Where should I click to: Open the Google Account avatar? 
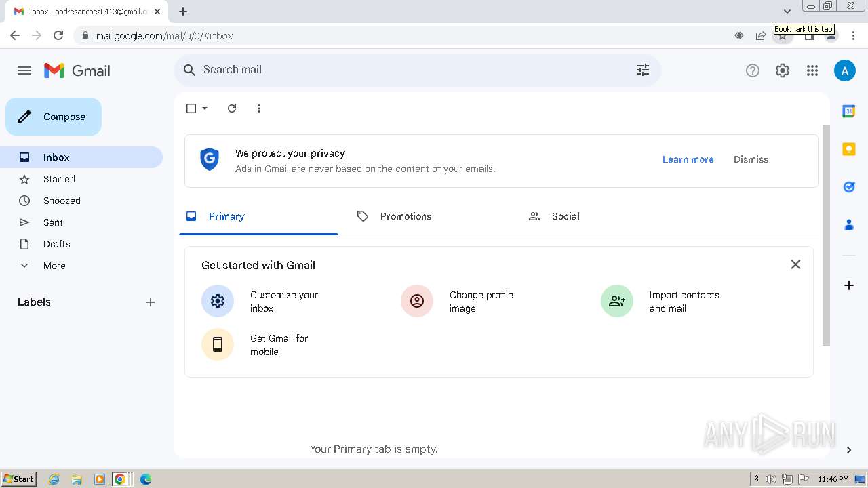pos(844,70)
